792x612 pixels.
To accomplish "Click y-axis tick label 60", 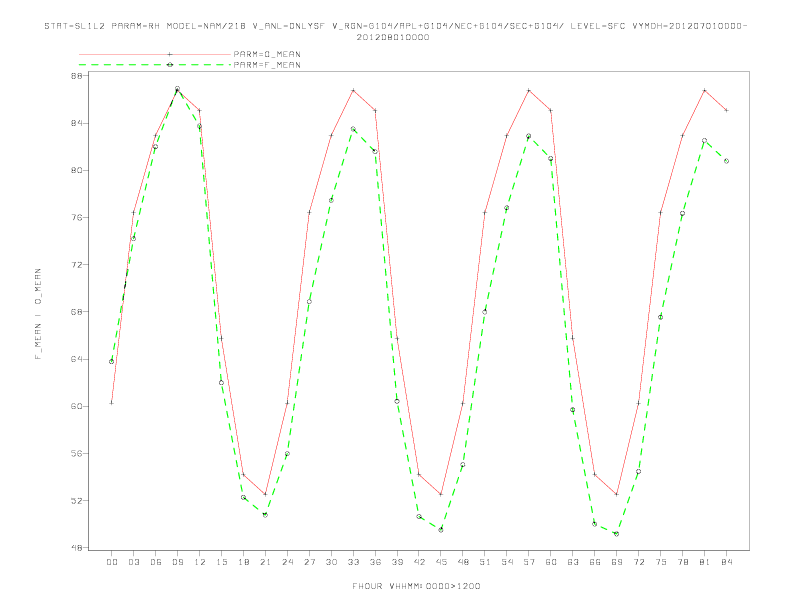I will [77, 406].
